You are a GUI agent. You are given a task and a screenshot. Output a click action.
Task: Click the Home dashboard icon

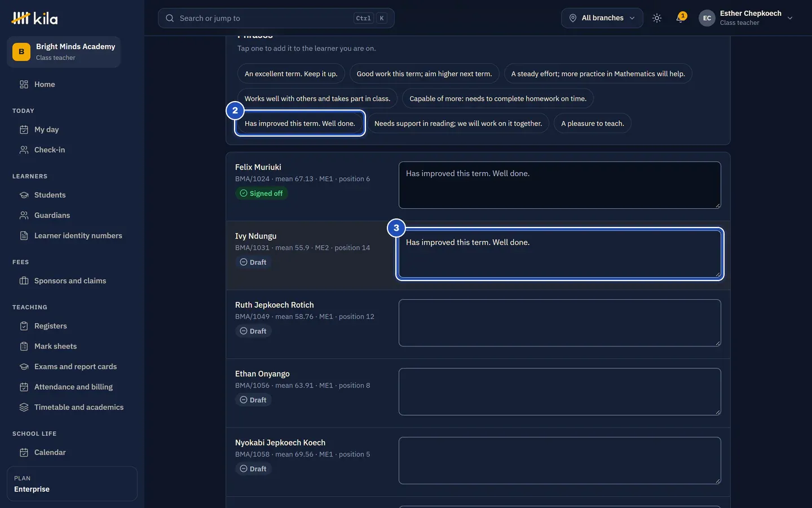click(24, 85)
